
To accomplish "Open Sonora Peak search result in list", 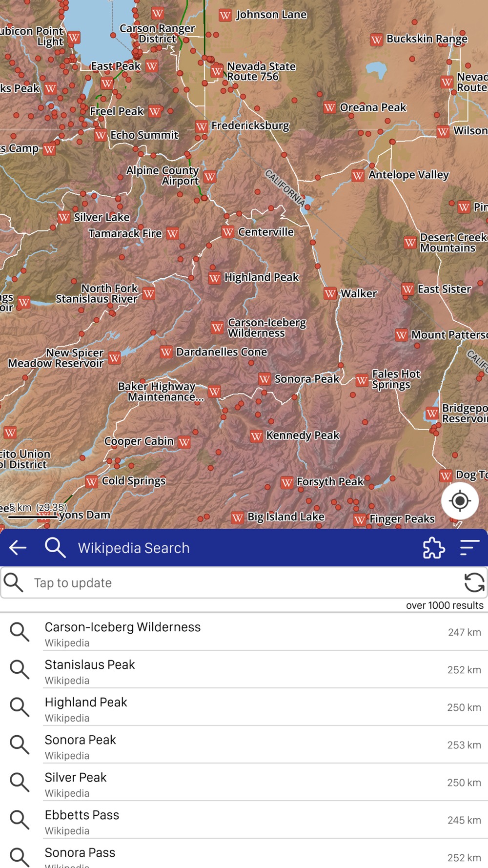I will (244, 745).
